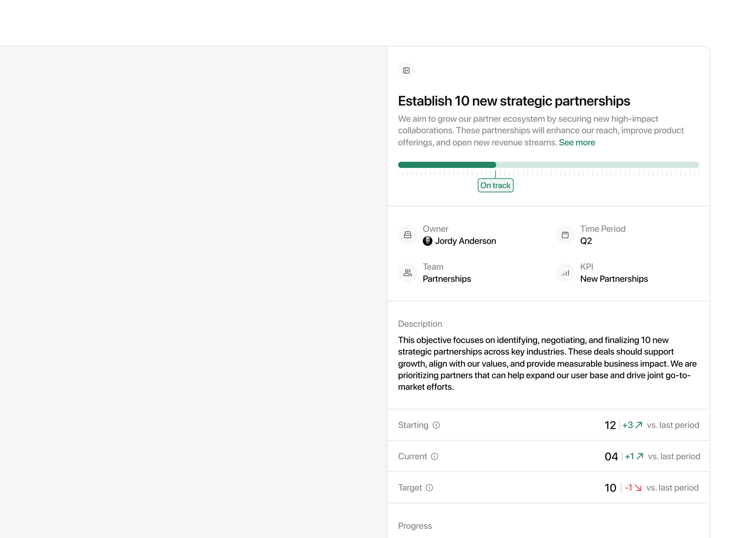Viewport: 756px width, 538px height.
Task: Click the red -1 downward trend arrow
Action: click(638, 488)
